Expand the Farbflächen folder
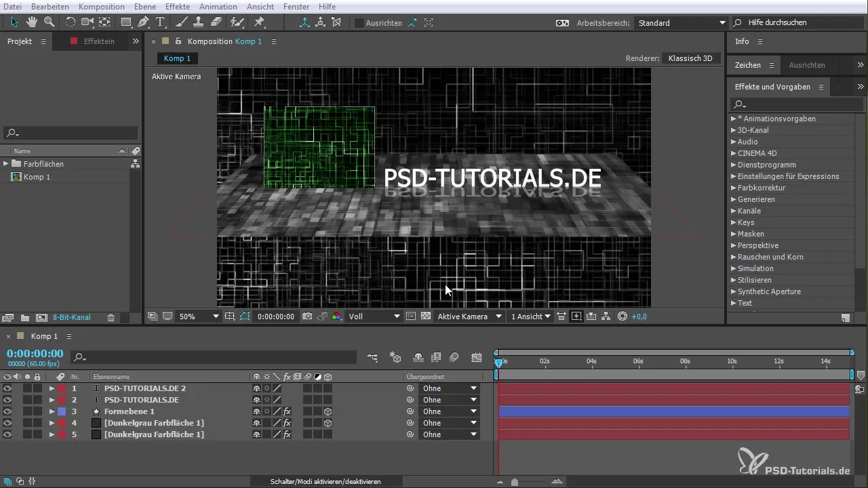Viewport: 868px width, 488px height. point(6,164)
